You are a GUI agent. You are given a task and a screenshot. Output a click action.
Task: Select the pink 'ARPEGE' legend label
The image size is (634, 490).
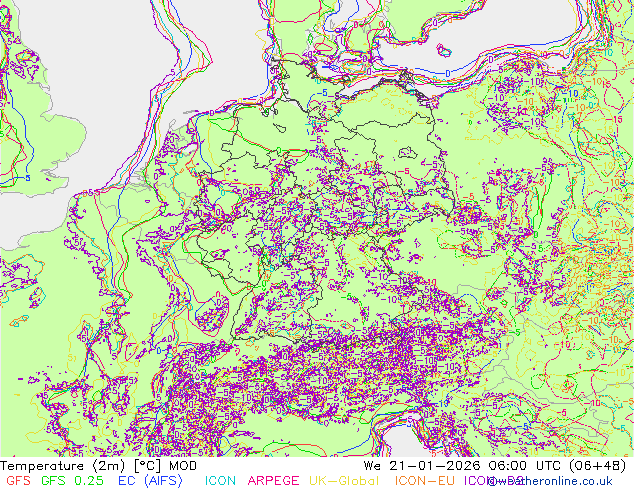click(273, 481)
